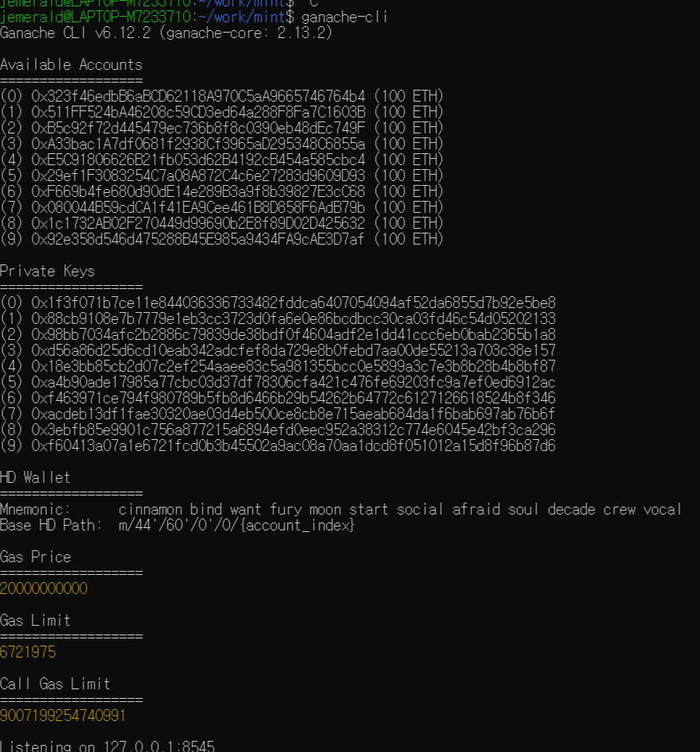Click the path m/44'/60'/0'/0/{account_index}

tap(237, 525)
